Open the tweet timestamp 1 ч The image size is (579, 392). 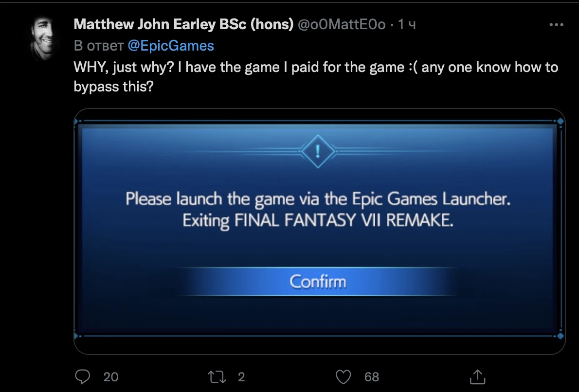(x=407, y=25)
